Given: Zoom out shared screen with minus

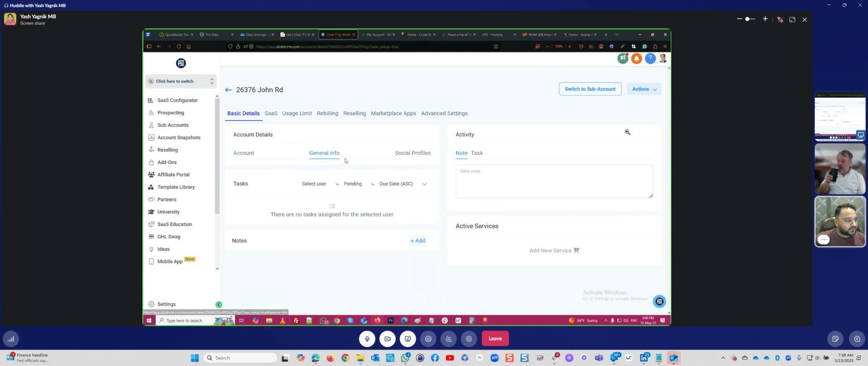Looking at the screenshot, I should click(x=739, y=19).
